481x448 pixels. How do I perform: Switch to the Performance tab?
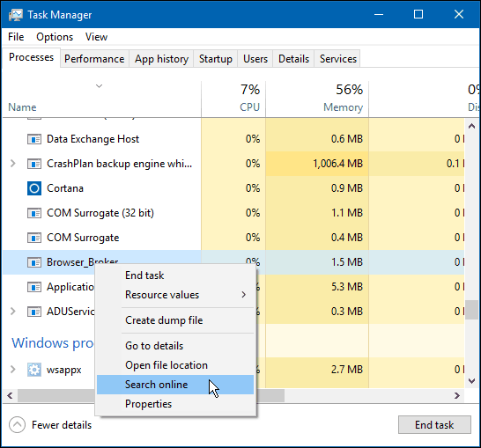94,59
